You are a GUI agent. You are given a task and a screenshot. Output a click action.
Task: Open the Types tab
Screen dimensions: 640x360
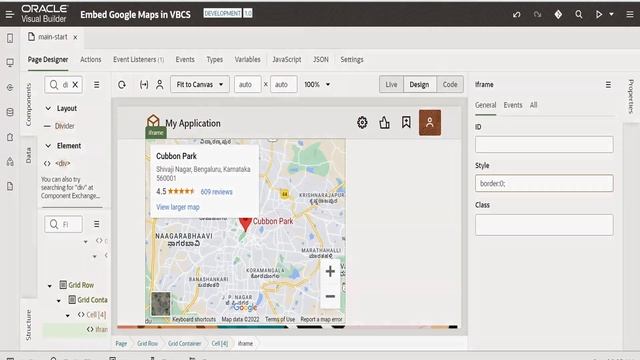215,60
